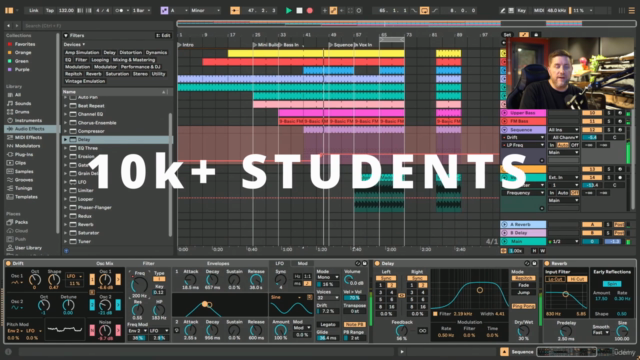Switch to the LFO tab in Drift

(x=280, y=264)
